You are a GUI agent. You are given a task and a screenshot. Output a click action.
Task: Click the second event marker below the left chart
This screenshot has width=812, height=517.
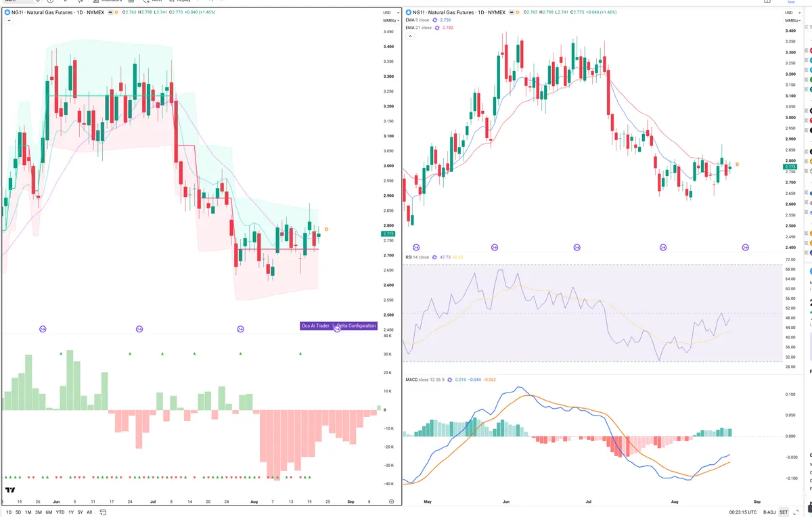pyautogui.click(x=139, y=329)
